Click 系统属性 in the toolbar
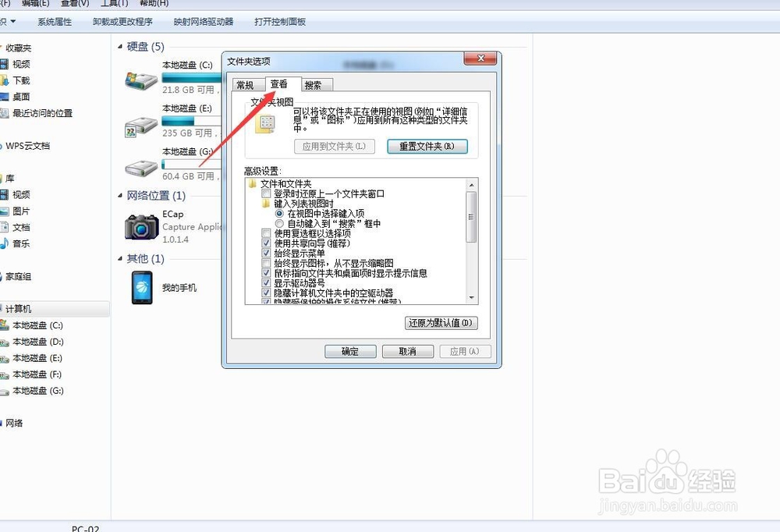The height and width of the screenshot is (532, 780). 55,22
